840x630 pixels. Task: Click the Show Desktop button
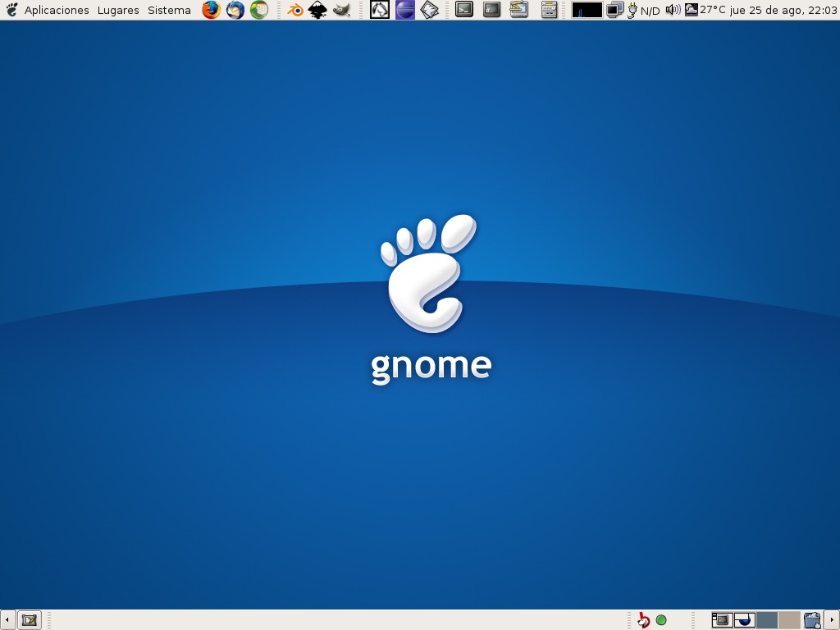coord(30,620)
